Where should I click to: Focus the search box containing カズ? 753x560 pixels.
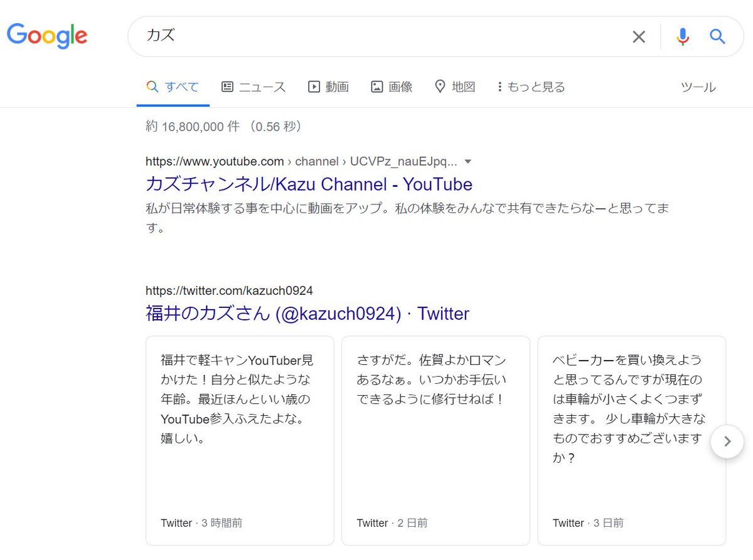435,36
